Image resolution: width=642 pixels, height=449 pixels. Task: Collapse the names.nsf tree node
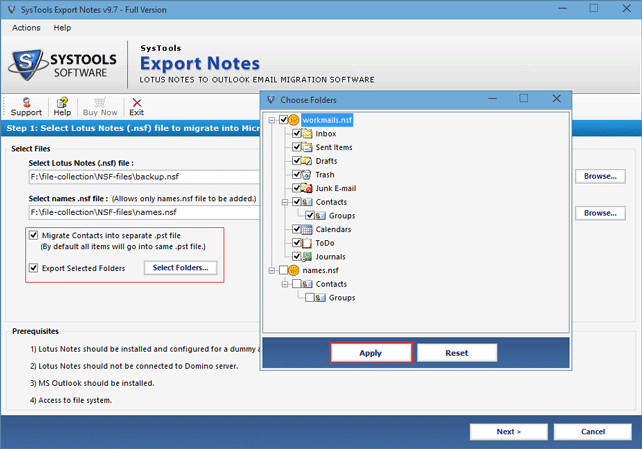click(271, 271)
